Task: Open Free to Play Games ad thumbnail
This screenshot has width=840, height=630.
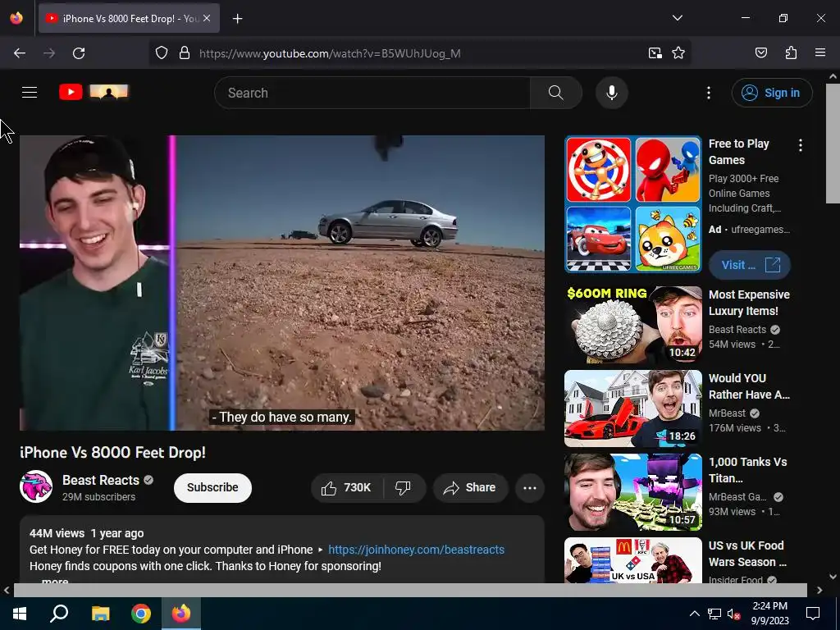Action: click(x=632, y=204)
